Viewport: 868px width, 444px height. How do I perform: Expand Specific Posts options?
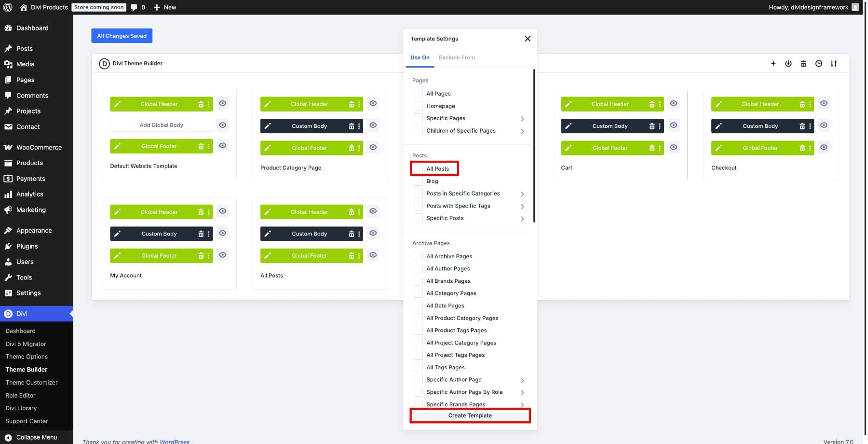click(522, 219)
